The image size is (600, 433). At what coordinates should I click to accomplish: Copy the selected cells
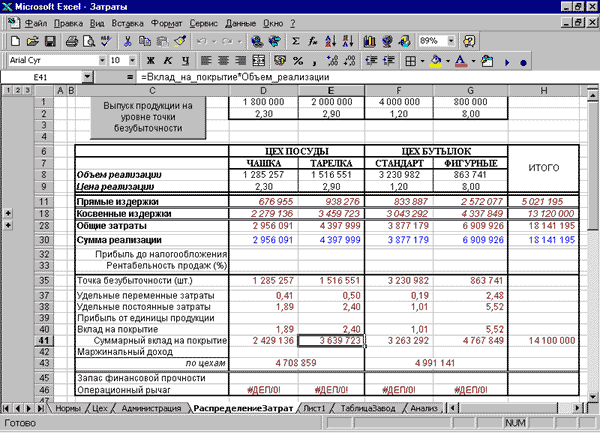(145, 41)
